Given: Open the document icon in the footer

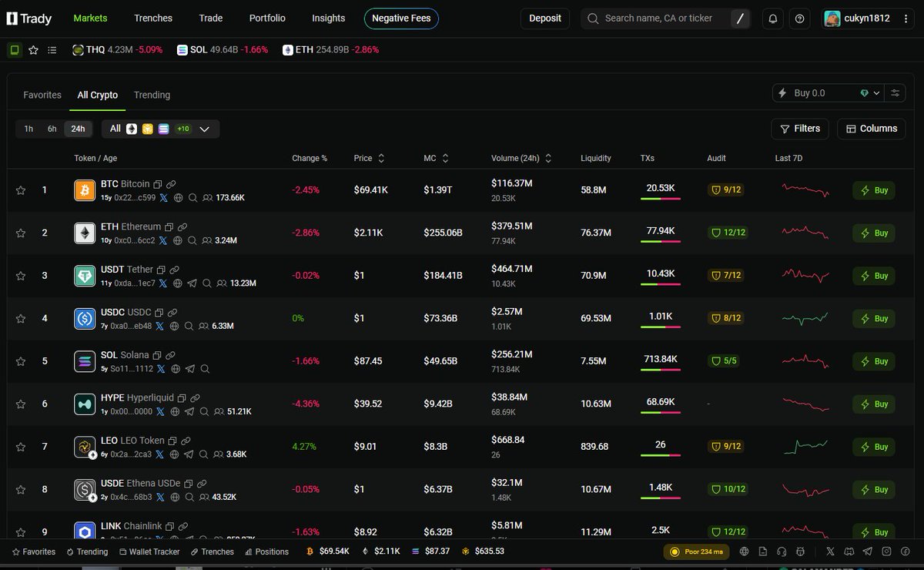Looking at the screenshot, I should (762, 552).
